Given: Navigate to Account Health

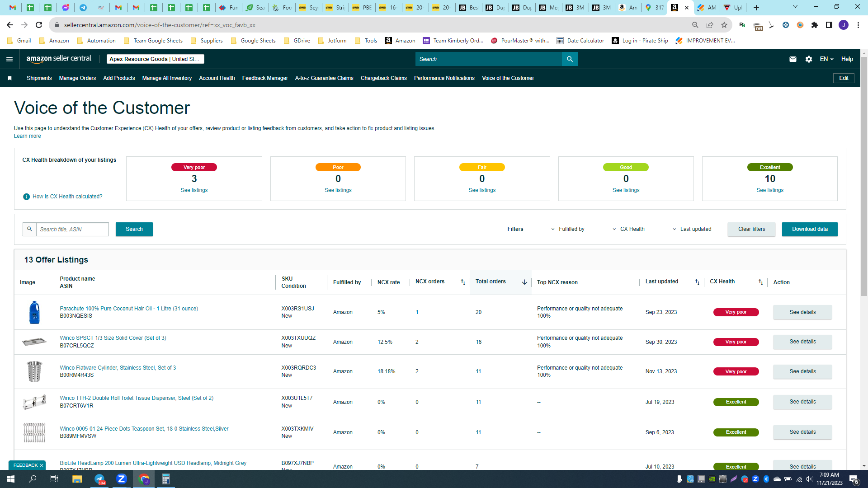Looking at the screenshot, I should click(x=217, y=78).
